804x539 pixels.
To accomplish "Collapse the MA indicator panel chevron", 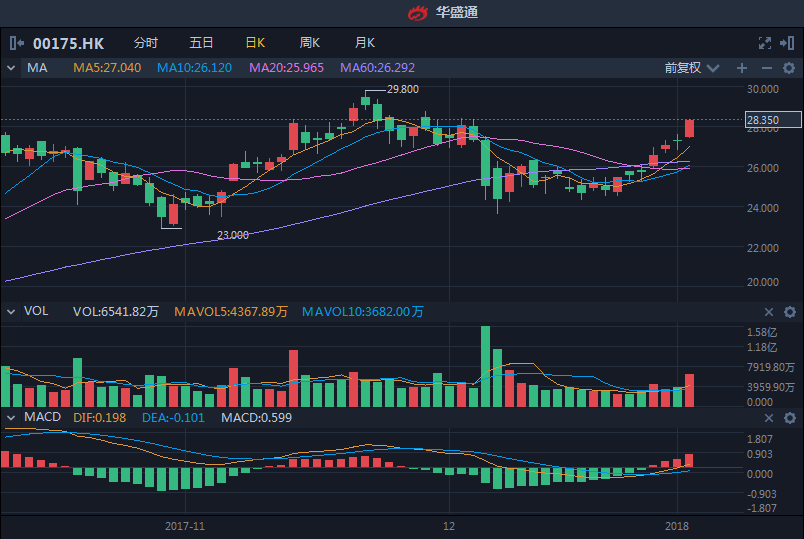I will click(11, 68).
